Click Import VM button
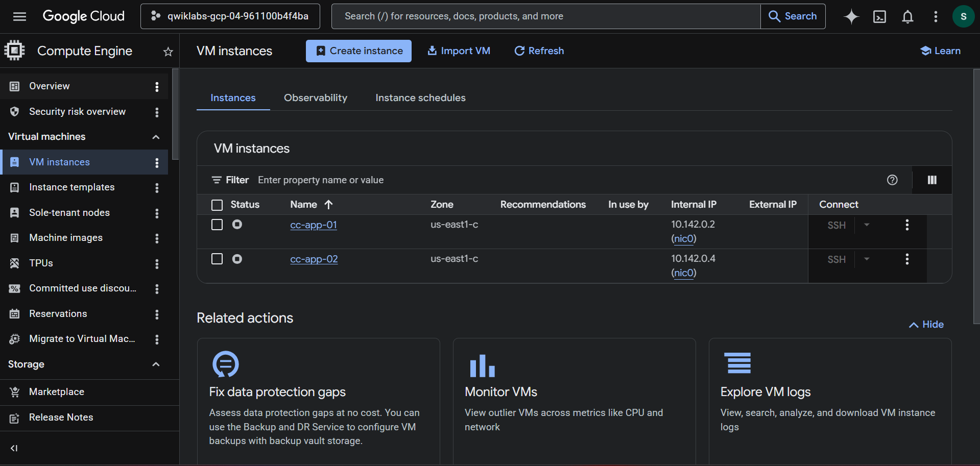The height and width of the screenshot is (466, 980). pos(459,51)
